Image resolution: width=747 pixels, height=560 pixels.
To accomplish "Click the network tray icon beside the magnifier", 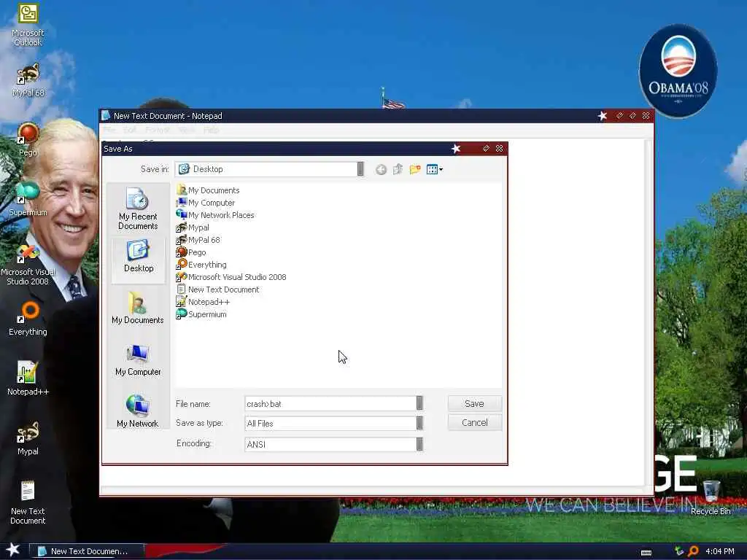I will [679, 551].
